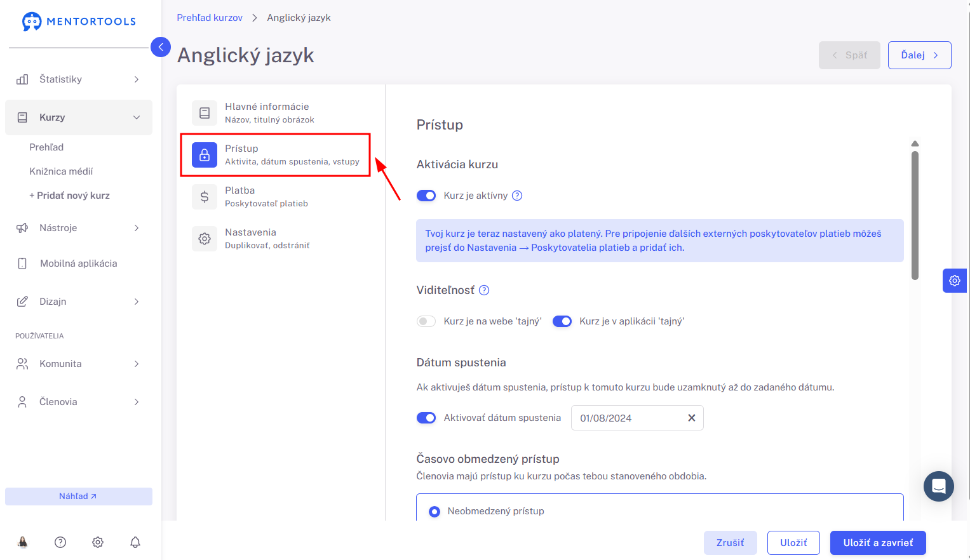Expand the Štatistiky sidebar menu
The height and width of the screenshot is (560, 970).
point(79,79)
